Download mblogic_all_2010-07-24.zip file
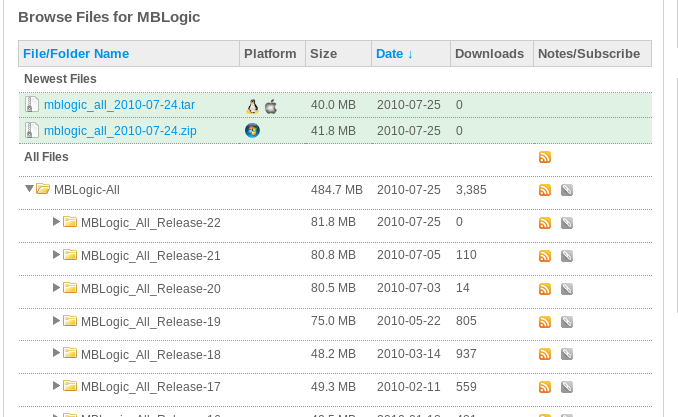Image resolution: width=678 pixels, height=417 pixels. point(112,130)
